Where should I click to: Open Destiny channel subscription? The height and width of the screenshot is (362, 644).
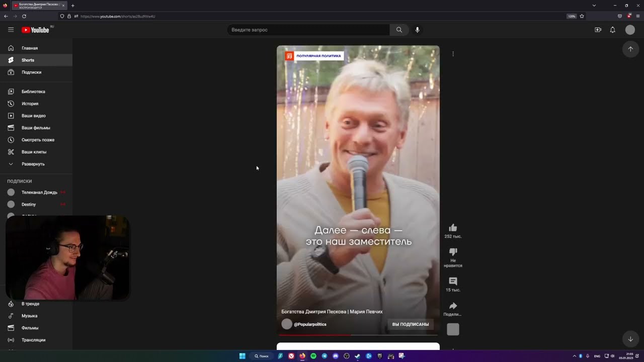pos(36,205)
